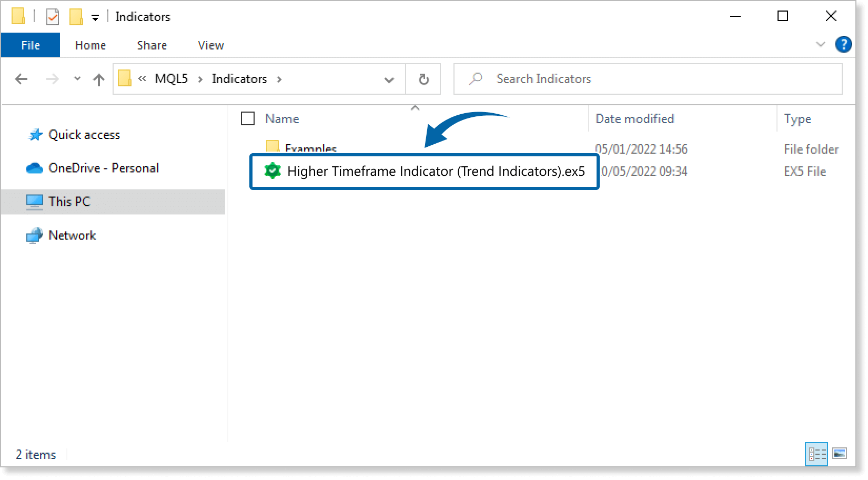Image resolution: width=868 pixels, height=480 pixels.
Task: Customize Quick Access Toolbar dropdown
Action: 95,18
